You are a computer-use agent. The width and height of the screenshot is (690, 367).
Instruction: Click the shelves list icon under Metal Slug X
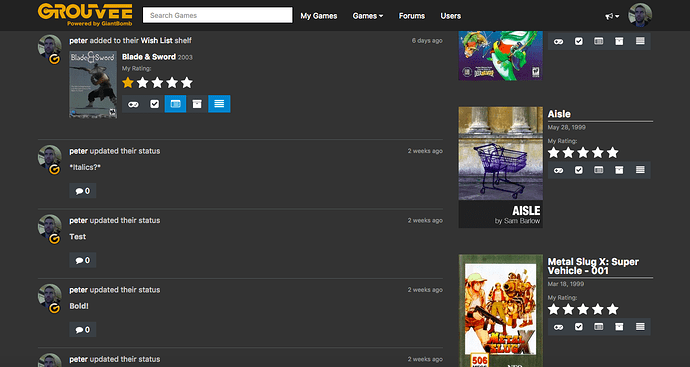(640, 327)
